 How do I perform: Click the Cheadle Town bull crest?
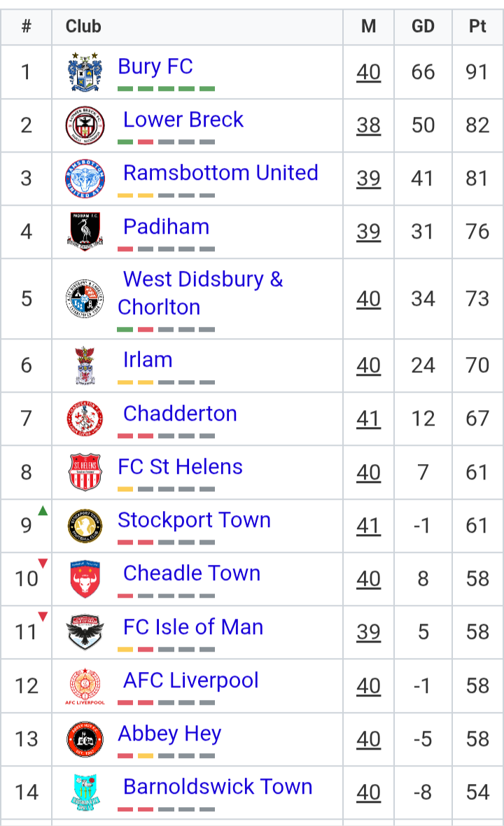coord(85,579)
